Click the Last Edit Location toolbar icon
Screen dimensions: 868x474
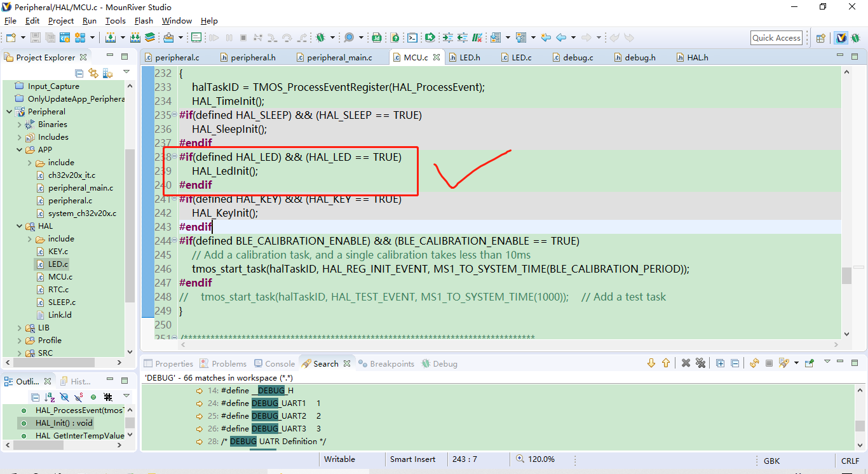pyautogui.click(x=545, y=37)
